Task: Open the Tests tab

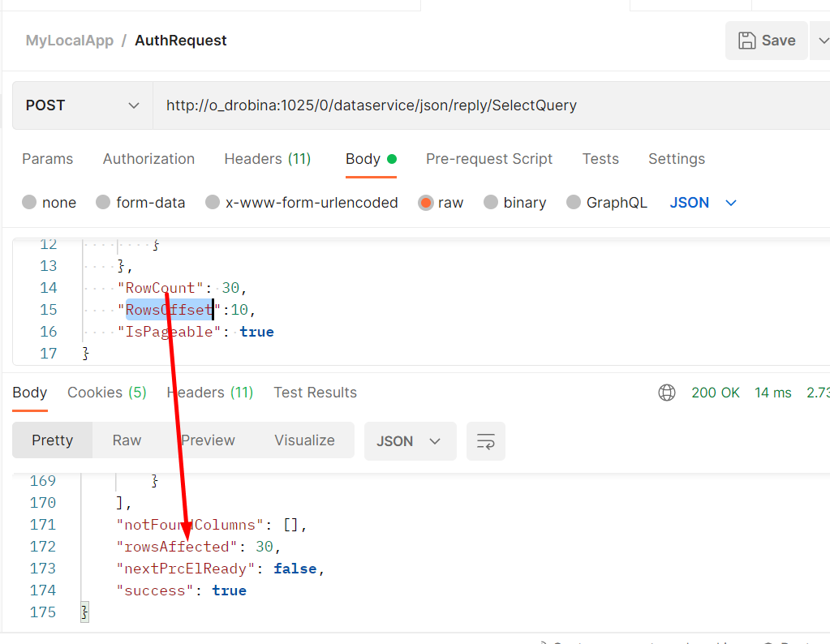Action: [600, 159]
